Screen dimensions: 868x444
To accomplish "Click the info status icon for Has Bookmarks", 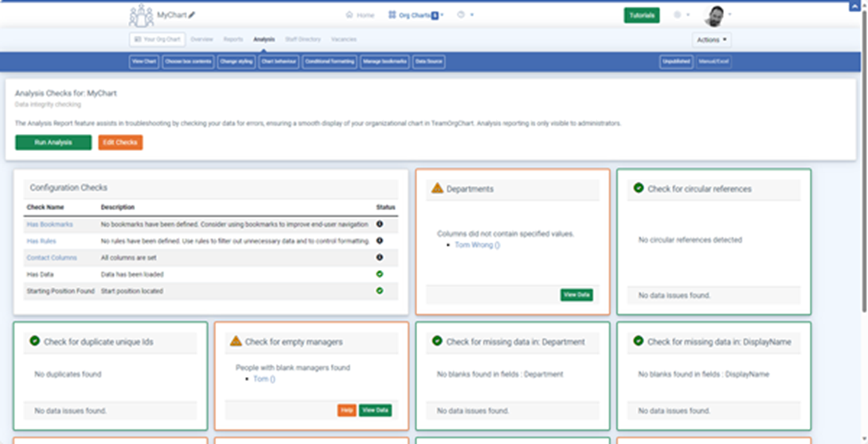I will 380,224.
